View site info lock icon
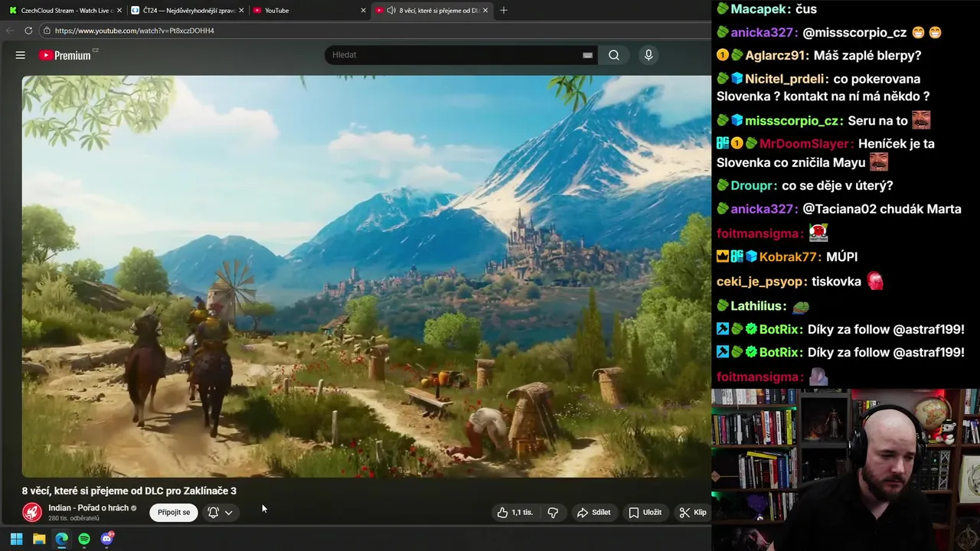The image size is (980, 551). tap(47, 31)
